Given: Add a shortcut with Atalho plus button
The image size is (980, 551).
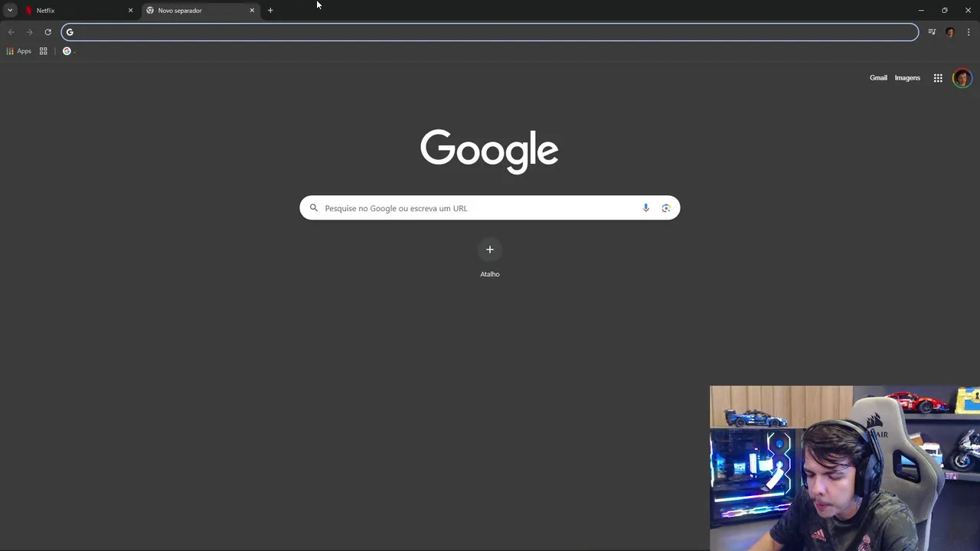Looking at the screenshot, I should (x=490, y=249).
